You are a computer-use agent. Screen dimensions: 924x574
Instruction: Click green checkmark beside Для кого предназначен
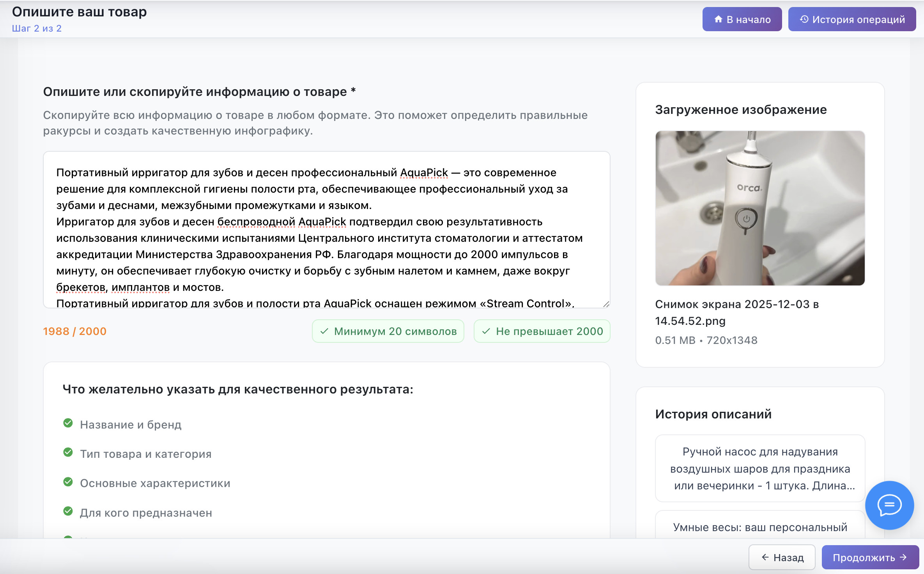click(x=68, y=511)
